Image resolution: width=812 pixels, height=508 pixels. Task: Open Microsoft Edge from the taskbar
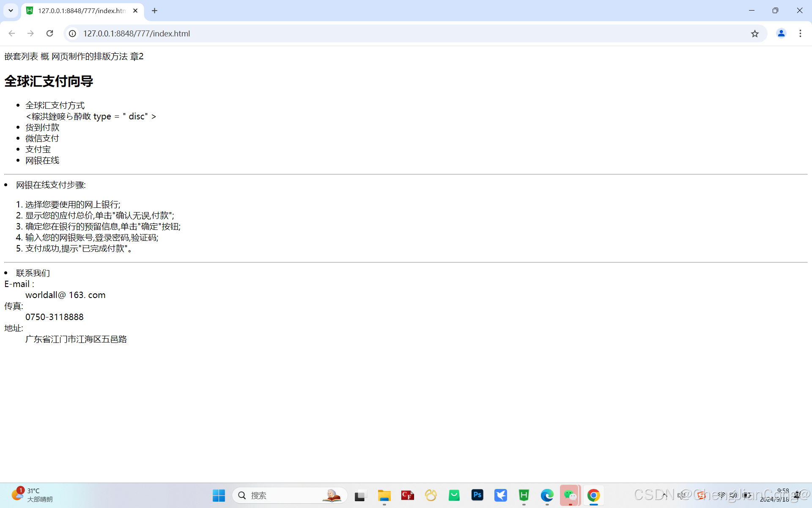point(547,495)
